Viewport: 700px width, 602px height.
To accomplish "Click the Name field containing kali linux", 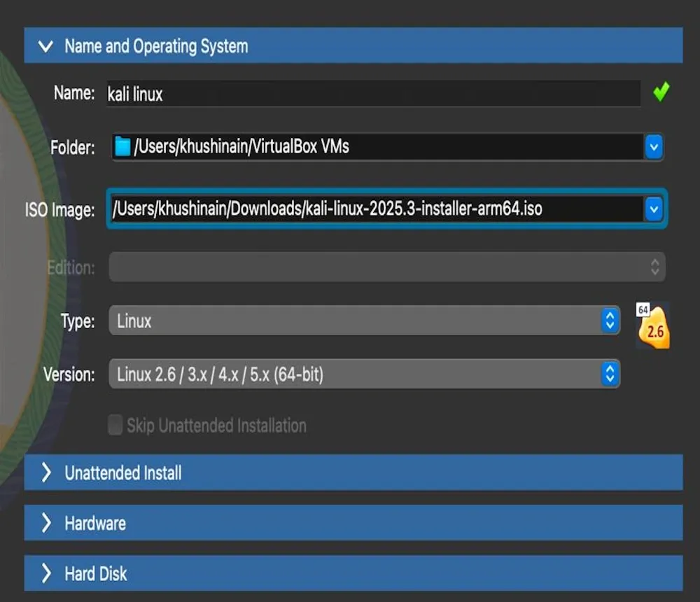I will pos(374,93).
